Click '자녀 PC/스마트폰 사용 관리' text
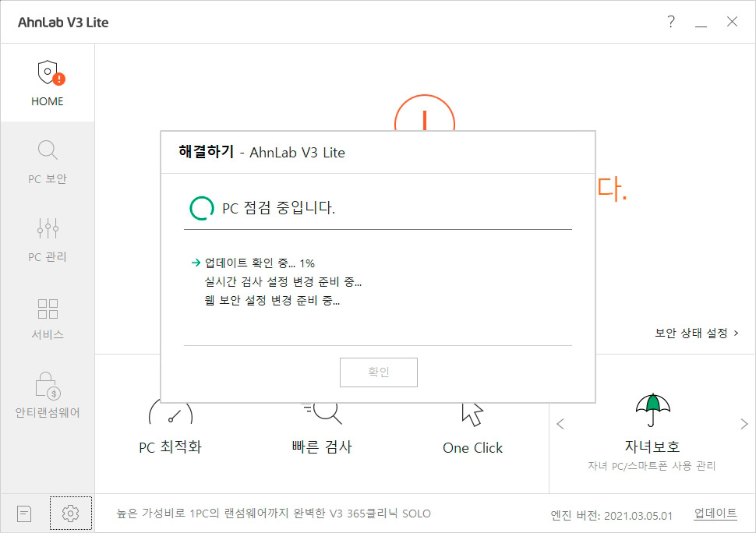This screenshot has height=533, width=756. pos(652,466)
